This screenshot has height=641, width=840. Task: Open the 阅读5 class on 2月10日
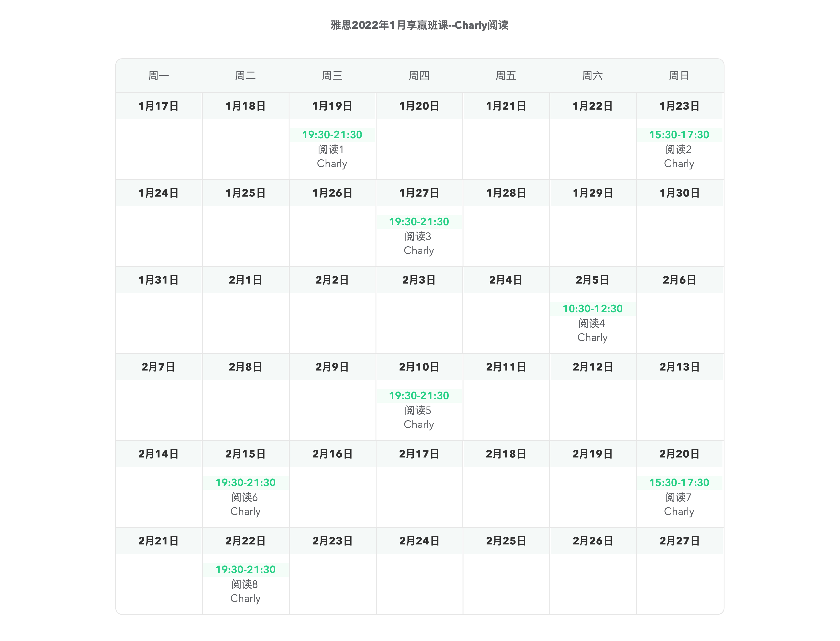click(418, 410)
